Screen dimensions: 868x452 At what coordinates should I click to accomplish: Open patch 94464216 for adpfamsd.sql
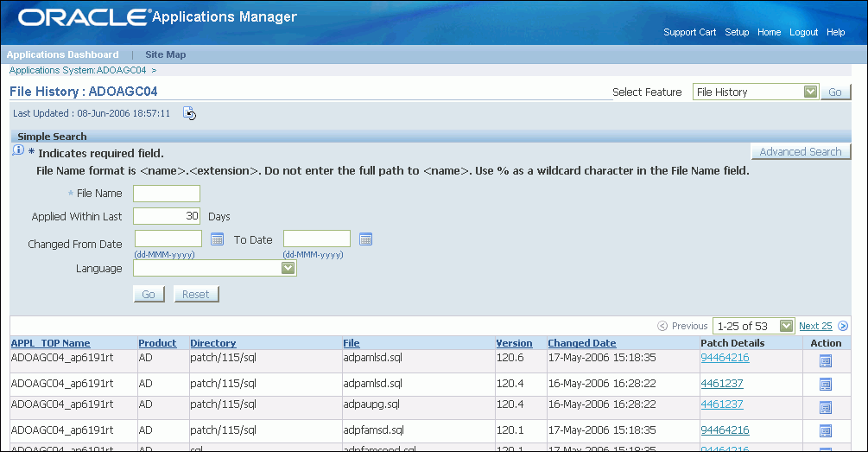pyautogui.click(x=725, y=430)
